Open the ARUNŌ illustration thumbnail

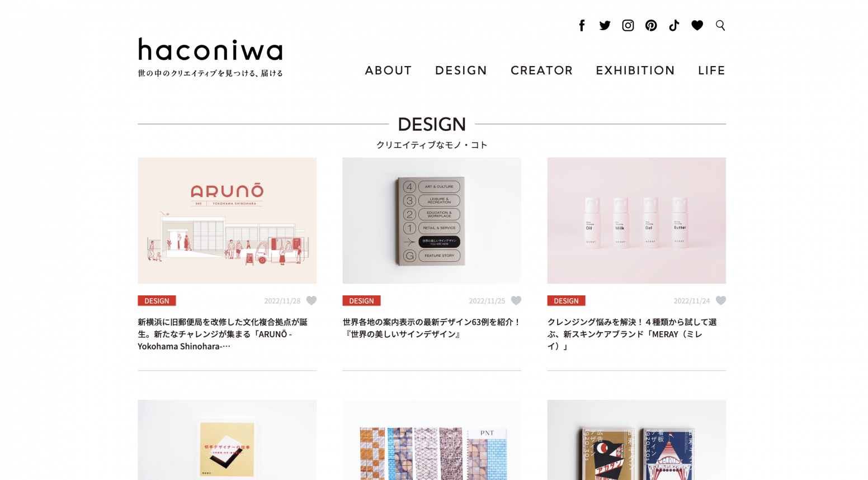[x=227, y=220]
